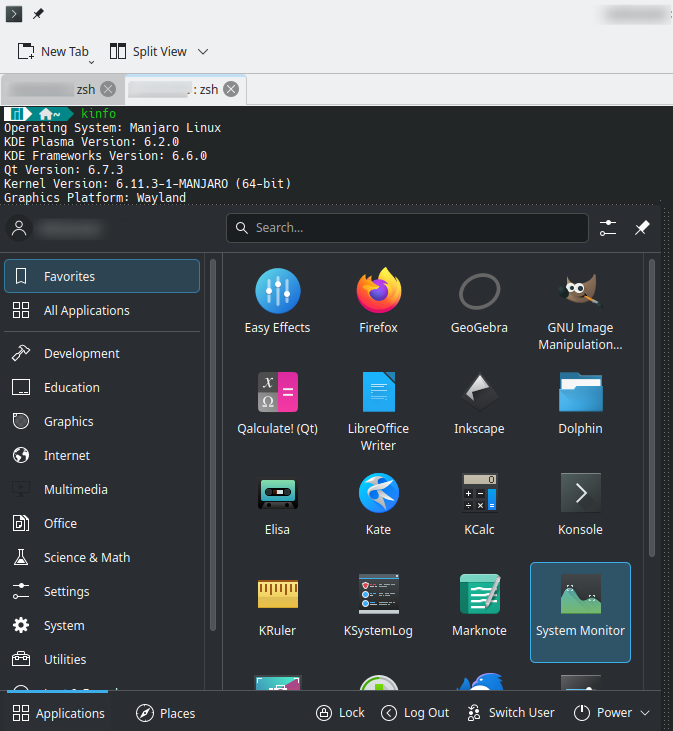Open the Utilities category
Image resolution: width=673 pixels, height=731 pixels.
pyautogui.click(x=102, y=660)
